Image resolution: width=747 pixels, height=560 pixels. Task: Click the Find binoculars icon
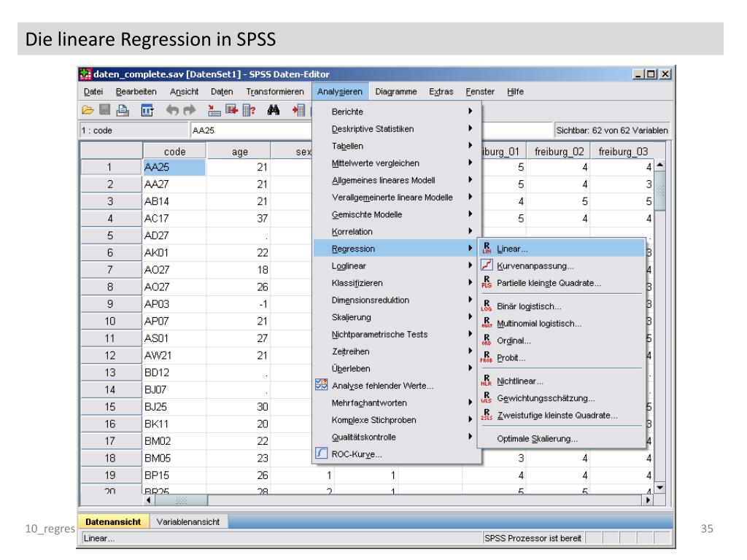tap(274, 111)
